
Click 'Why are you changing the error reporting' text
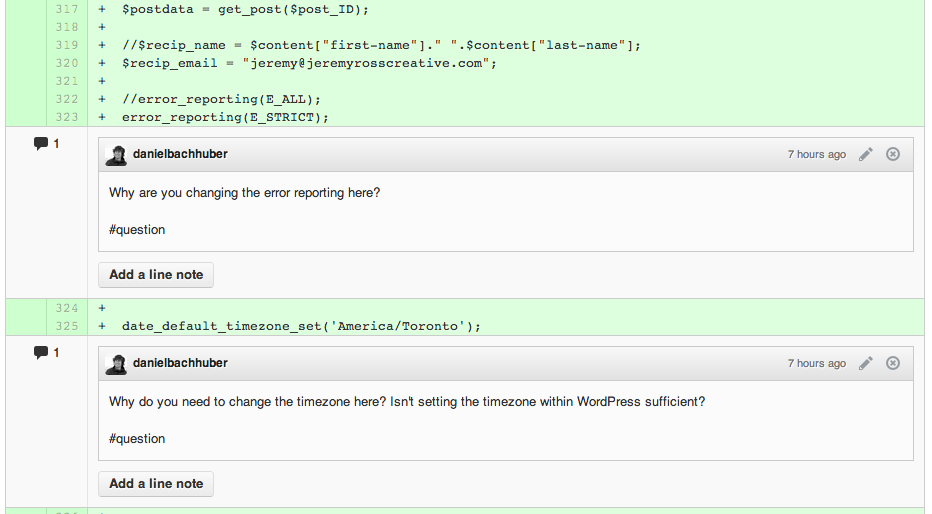(x=244, y=193)
